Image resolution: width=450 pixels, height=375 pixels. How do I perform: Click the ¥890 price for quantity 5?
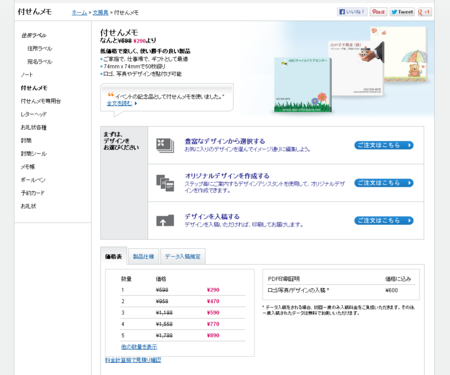213,335
